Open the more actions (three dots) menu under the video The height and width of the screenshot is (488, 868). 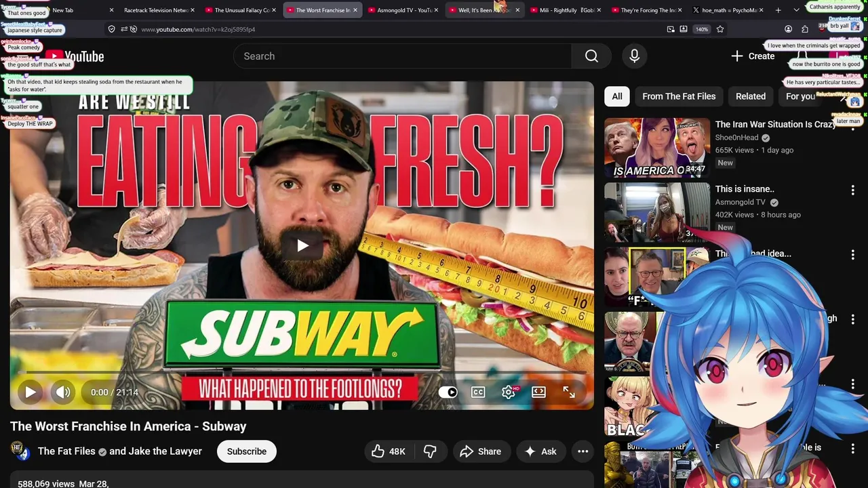[583, 451]
